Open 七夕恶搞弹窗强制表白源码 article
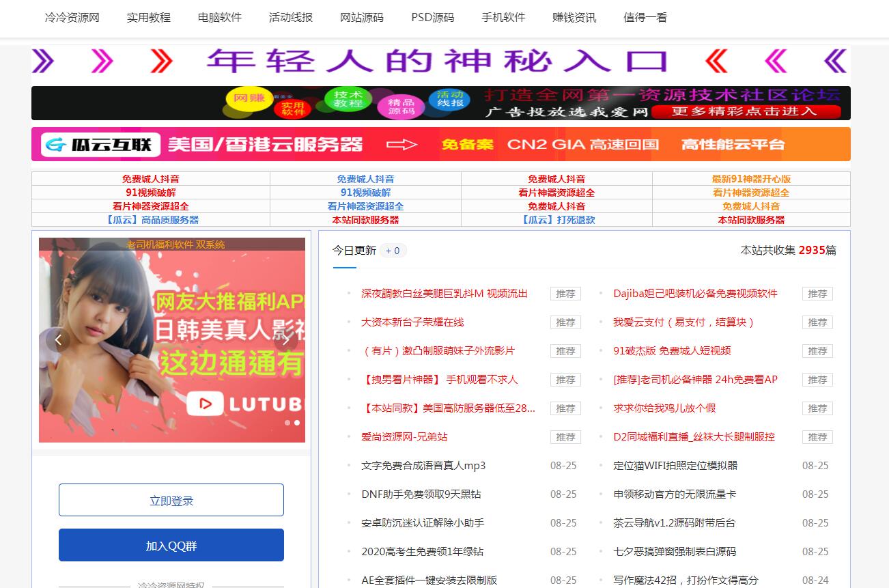Viewport: 889px width, 588px height. 675,552
